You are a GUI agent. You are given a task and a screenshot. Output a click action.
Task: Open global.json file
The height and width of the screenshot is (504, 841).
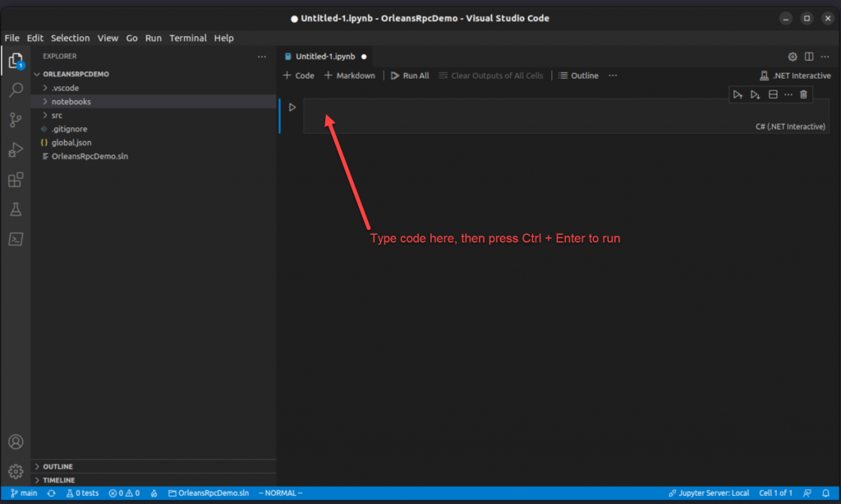(71, 143)
